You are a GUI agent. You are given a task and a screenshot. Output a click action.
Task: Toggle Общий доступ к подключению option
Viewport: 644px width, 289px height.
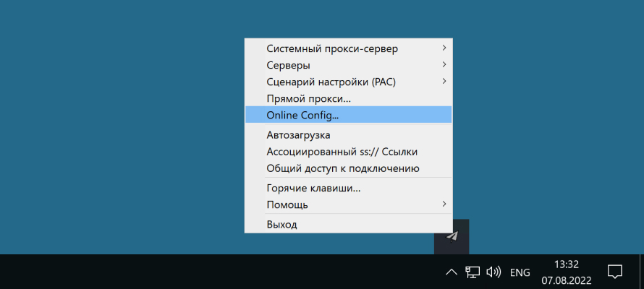click(348, 168)
